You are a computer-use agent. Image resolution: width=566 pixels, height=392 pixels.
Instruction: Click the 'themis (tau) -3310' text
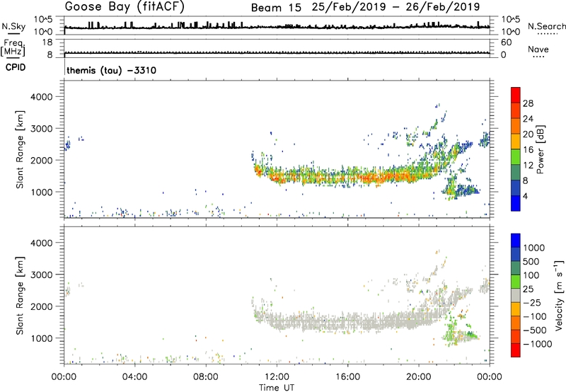pos(112,70)
